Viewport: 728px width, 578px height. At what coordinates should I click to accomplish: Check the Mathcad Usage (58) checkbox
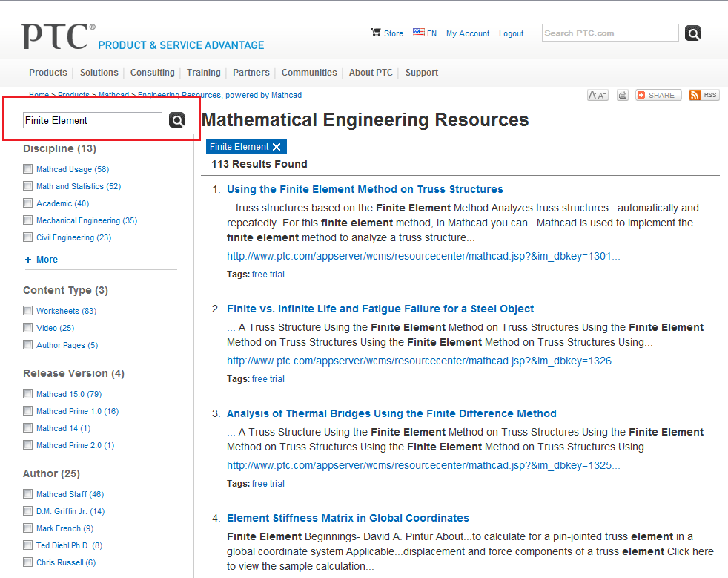click(28, 168)
